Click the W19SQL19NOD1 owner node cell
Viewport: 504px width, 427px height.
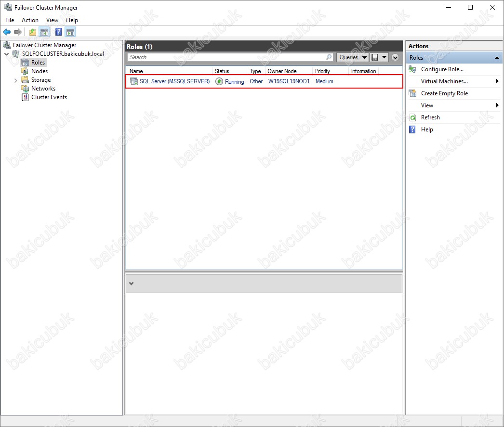289,81
